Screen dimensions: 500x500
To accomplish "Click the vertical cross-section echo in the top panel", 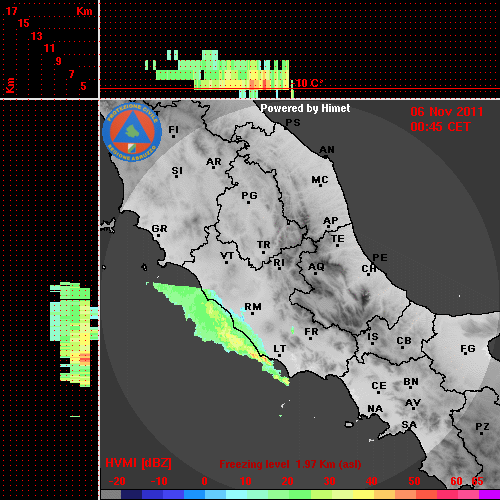I will pyautogui.click(x=220, y=75).
